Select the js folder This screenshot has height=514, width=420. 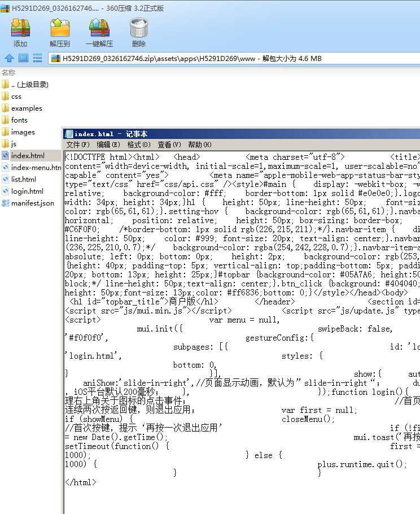pyautogui.click(x=9, y=143)
